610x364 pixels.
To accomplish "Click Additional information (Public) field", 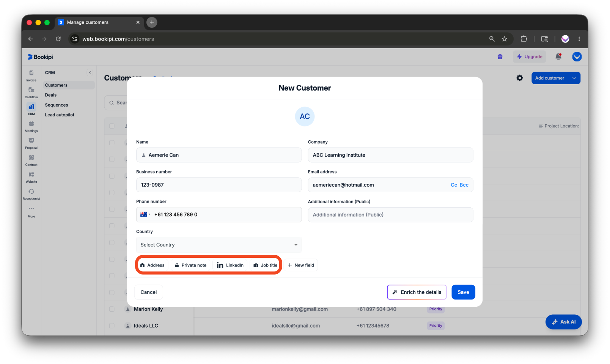I will pos(390,215).
